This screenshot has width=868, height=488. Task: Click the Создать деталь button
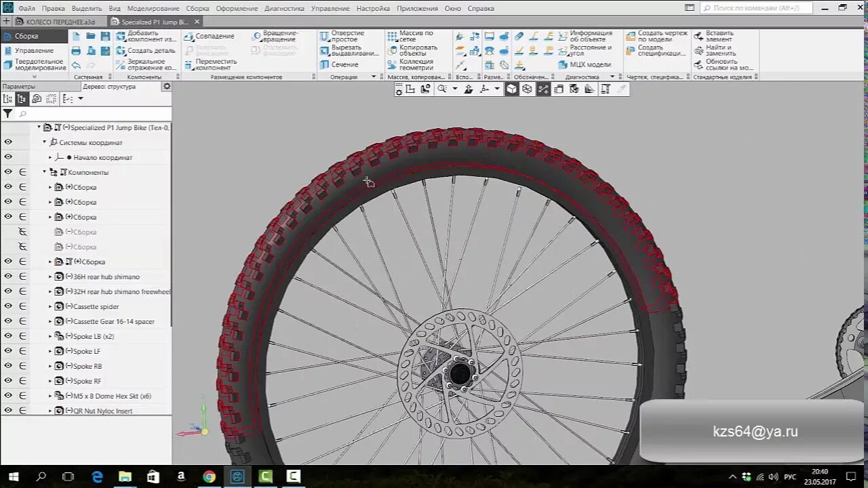tap(146, 50)
